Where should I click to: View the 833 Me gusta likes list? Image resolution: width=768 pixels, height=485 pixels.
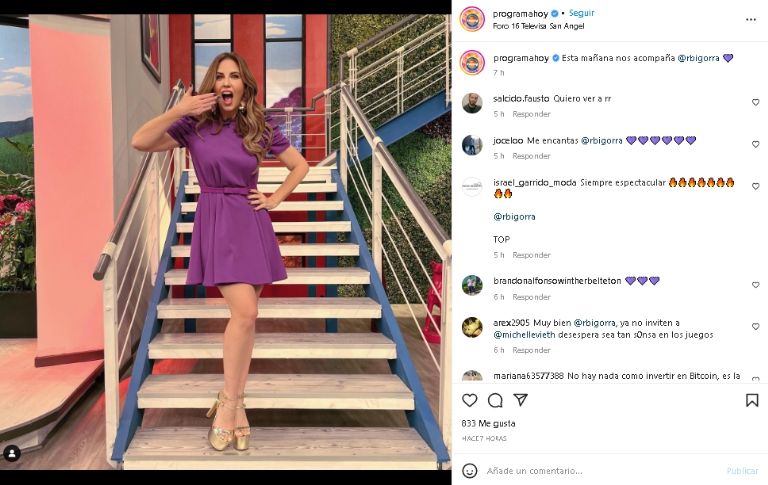pos(502,423)
